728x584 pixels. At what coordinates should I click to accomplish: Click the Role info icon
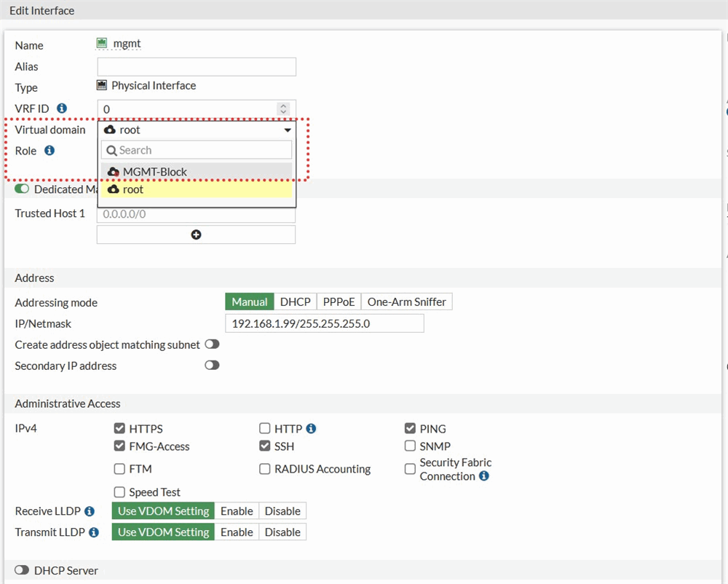tap(50, 151)
